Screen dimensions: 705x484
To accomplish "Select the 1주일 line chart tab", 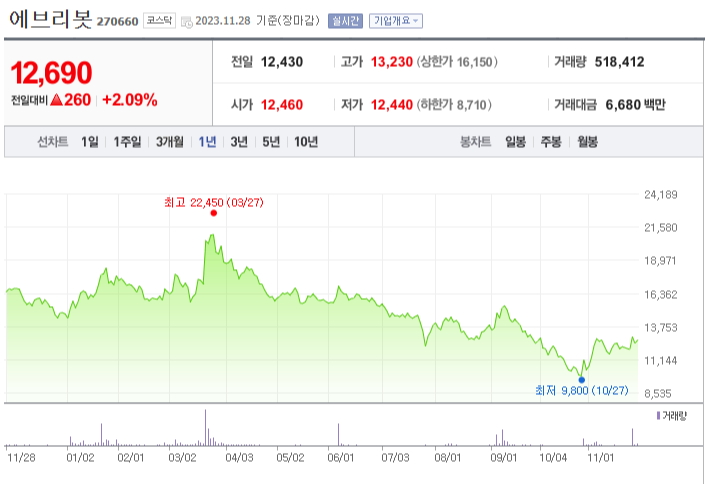I will pyautogui.click(x=127, y=142).
